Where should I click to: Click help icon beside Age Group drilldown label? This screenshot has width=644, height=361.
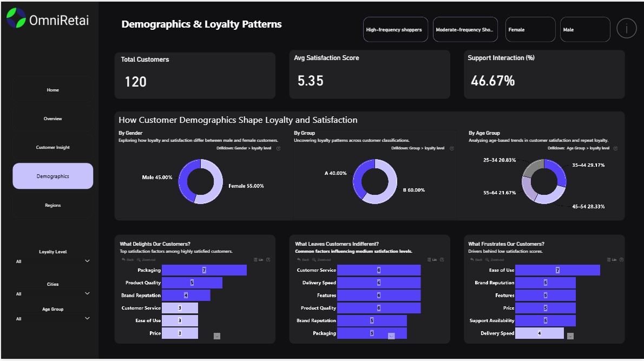615,148
